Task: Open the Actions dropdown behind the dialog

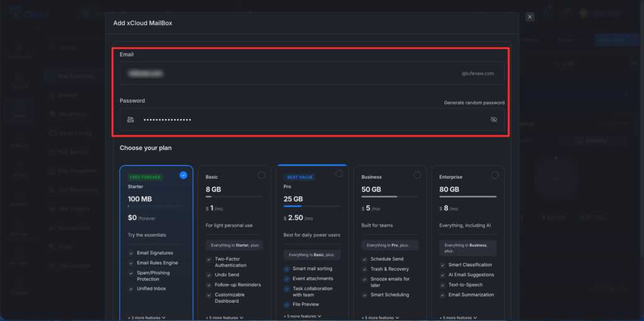Action: click(x=570, y=40)
